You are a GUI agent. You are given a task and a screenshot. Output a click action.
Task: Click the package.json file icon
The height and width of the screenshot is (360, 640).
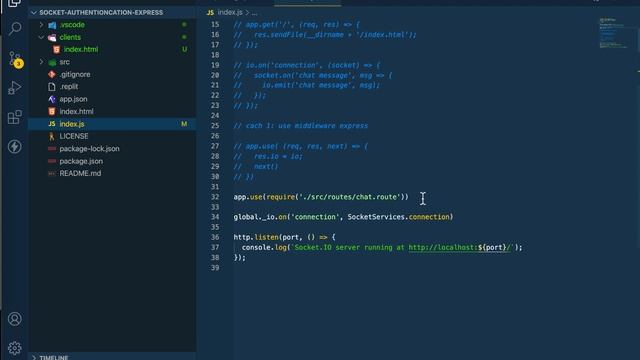(52, 161)
